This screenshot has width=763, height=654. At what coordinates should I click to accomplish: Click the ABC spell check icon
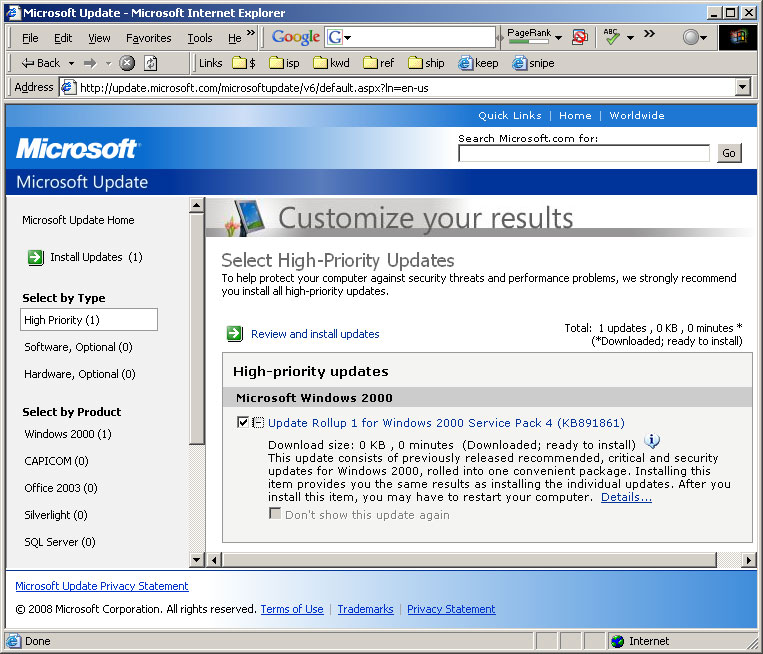pyautogui.click(x=611, y=36)
